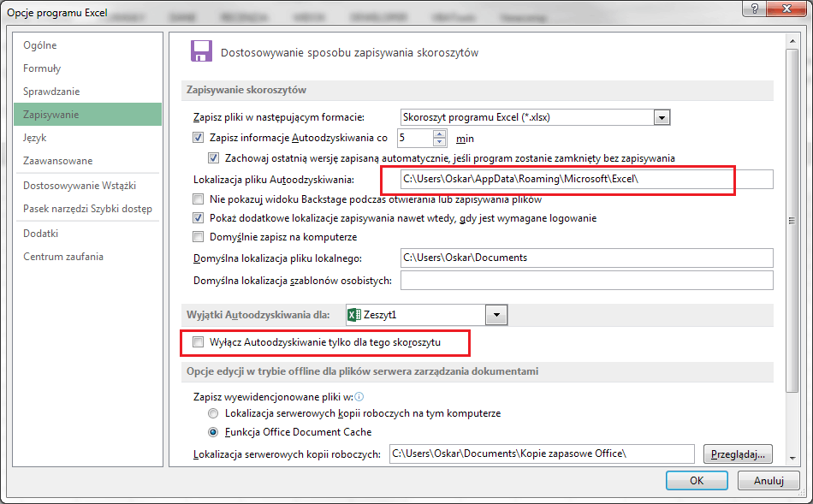Enable 'Wyłącz Autoodzyskiwanie tylko dla tego skoroszytu'
This screenshot has height=504, width=813.
(198, 341)
